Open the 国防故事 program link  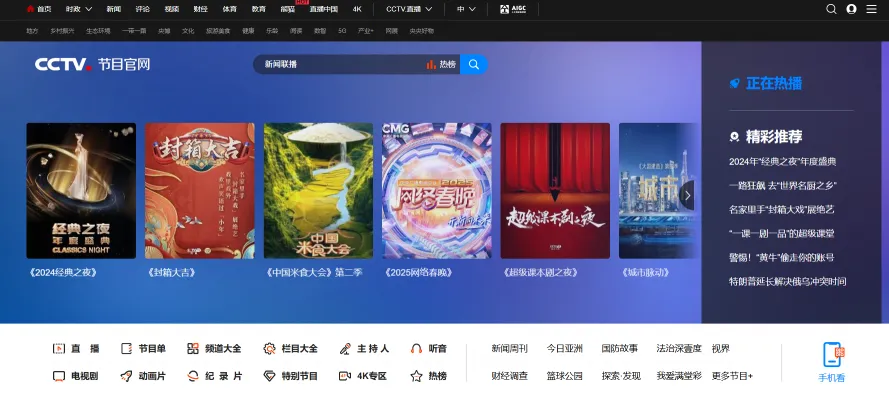[620, 349]
